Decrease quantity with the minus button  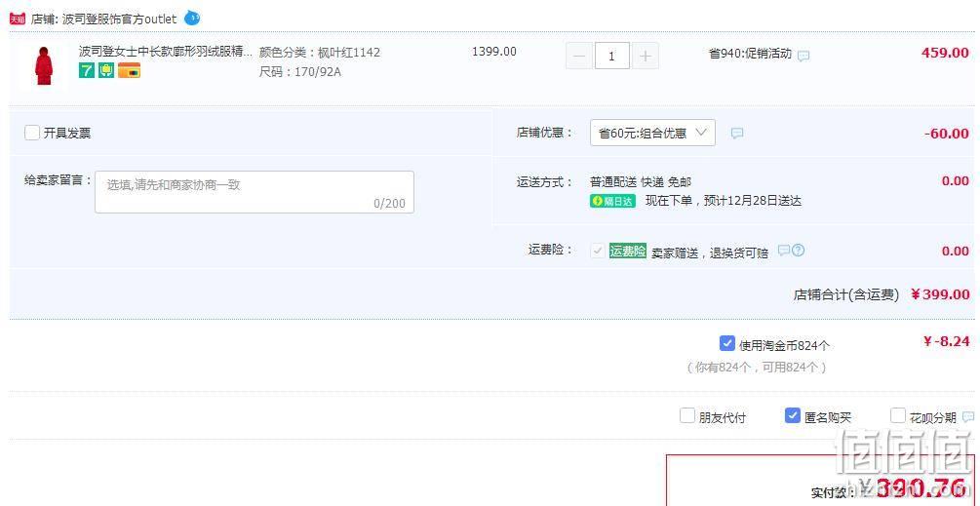579,57
